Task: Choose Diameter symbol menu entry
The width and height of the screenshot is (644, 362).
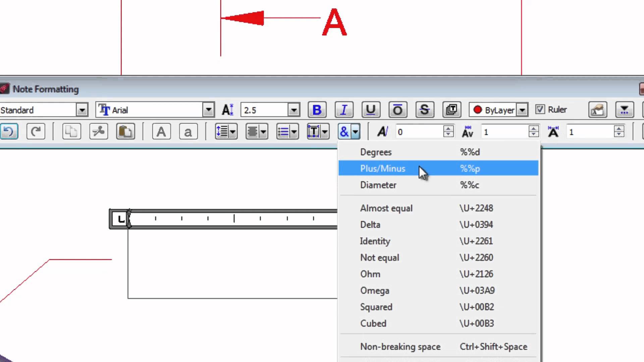Action: pos(378,185)
